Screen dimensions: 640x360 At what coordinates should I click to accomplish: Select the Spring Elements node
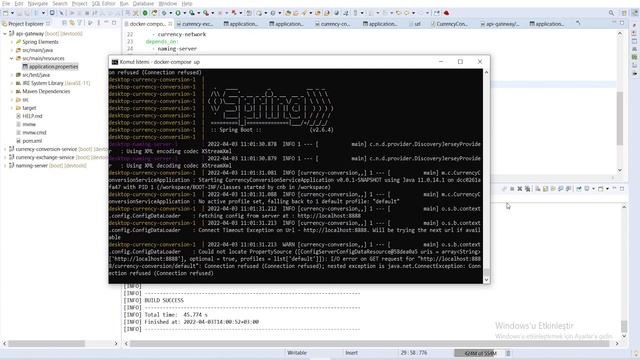point(37,42)
